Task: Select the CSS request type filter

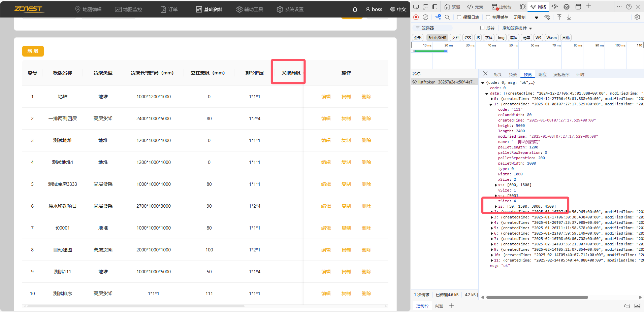Action: tap(468, 38)
